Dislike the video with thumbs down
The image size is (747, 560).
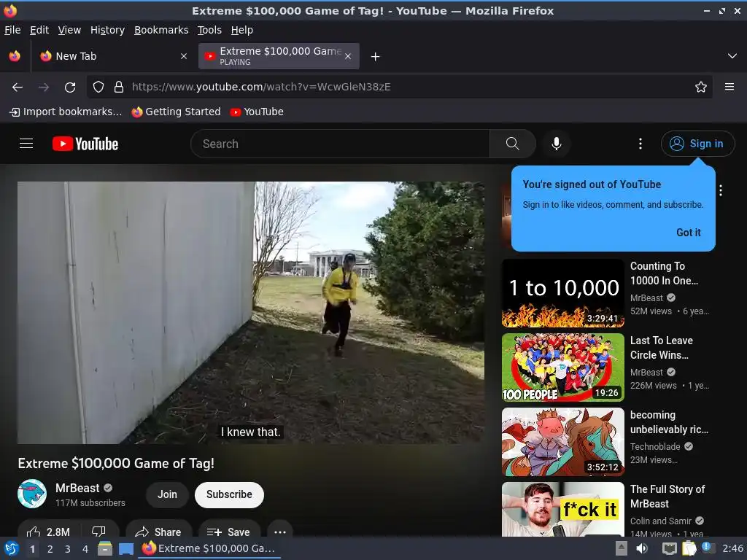(98, 532)
